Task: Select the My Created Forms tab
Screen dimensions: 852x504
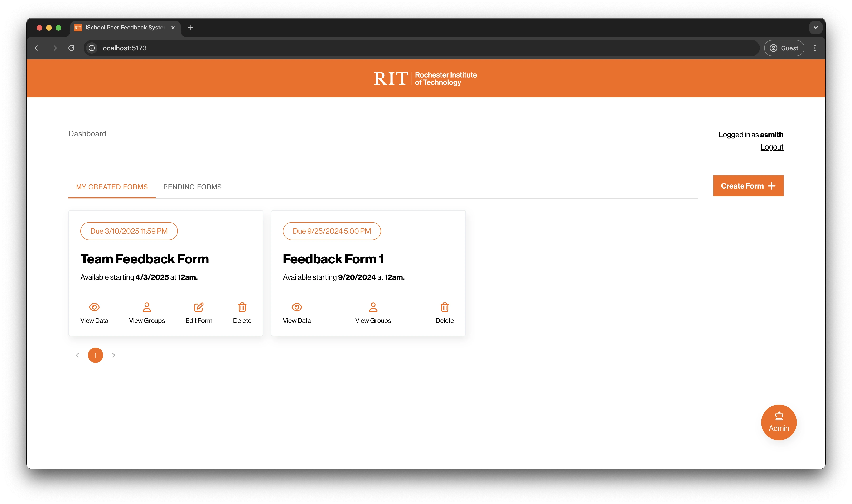Action: click(x=112, y=187)
